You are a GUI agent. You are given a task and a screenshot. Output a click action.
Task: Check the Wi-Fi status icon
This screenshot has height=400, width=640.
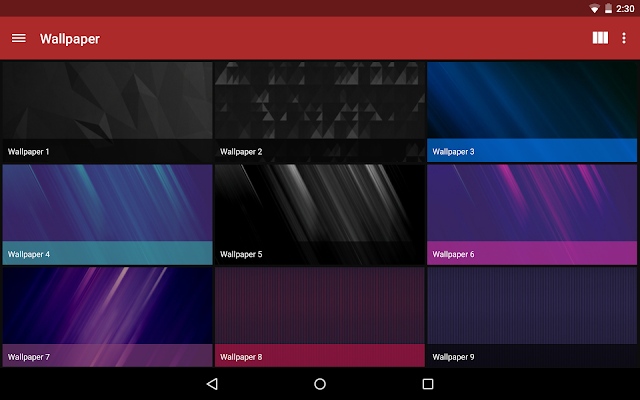click(594, 9)
